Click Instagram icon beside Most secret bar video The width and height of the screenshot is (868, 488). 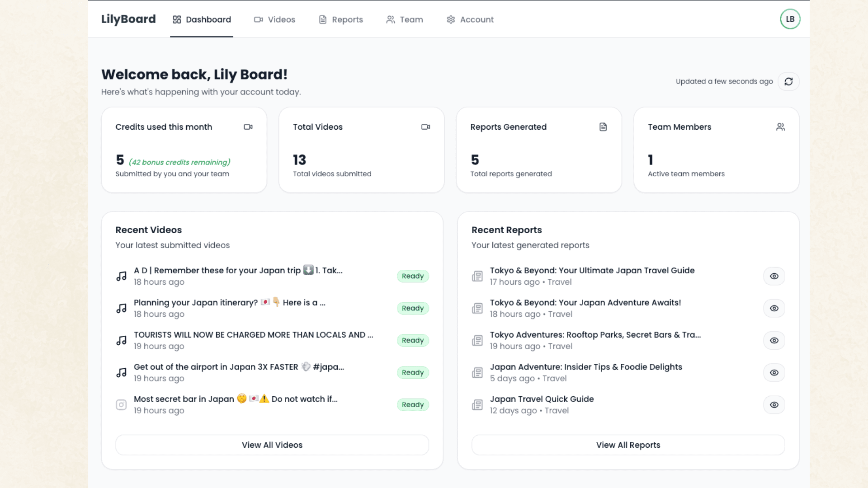pos(121,404)
